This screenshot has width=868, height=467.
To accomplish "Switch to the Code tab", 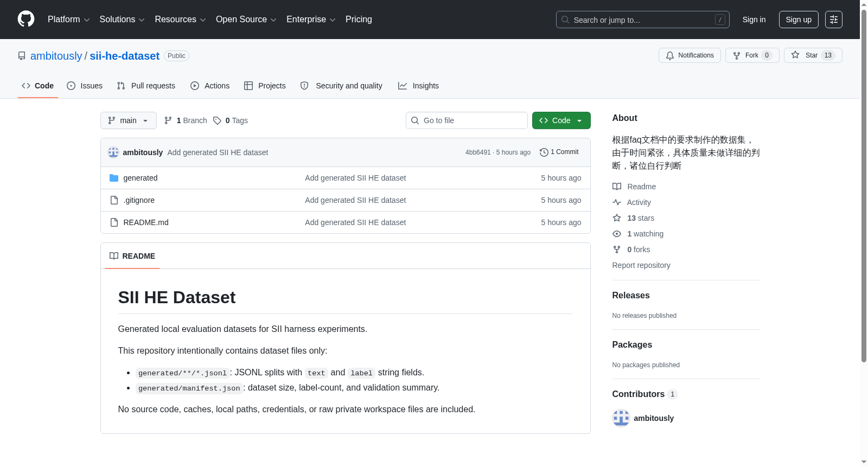I will [x=38, y=86].
